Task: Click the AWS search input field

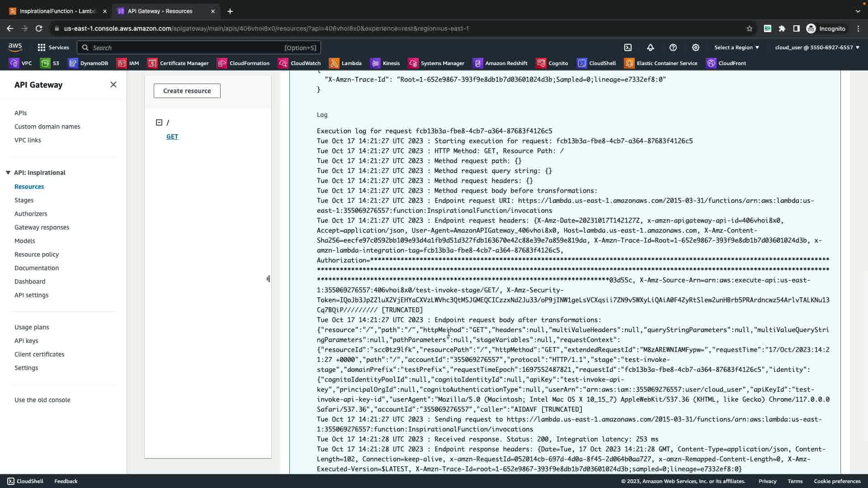Action: (x=199, y=47)
